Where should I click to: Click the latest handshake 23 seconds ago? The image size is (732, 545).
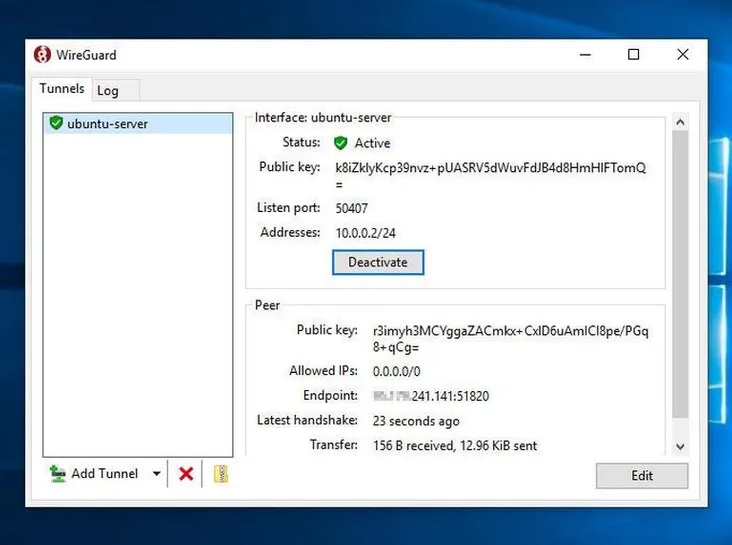click(x=416, y=421)
